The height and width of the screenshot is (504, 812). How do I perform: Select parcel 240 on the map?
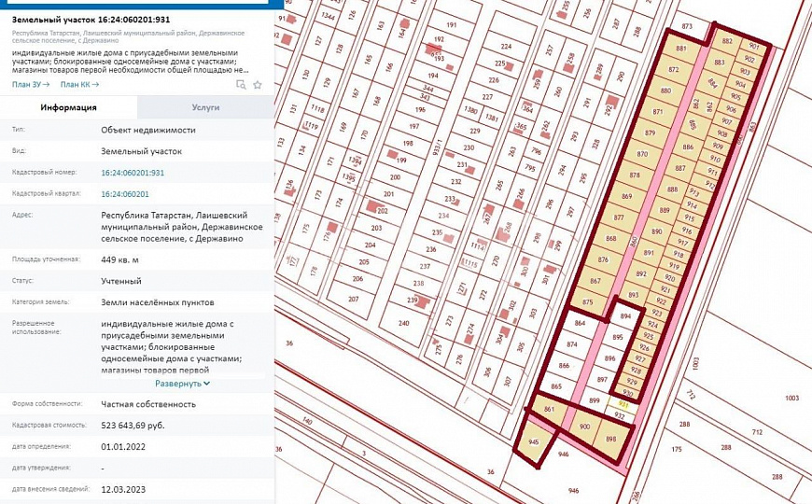tap(403, 324)
